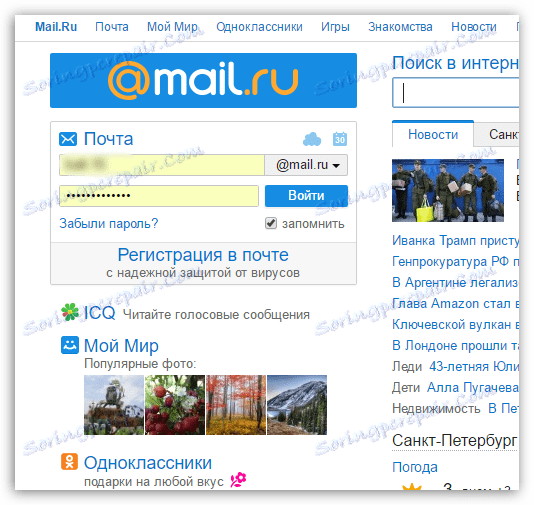This screenshot has width=534, height=505.
Task: Read the 43-летняя Юли headline
Action: 474,366
